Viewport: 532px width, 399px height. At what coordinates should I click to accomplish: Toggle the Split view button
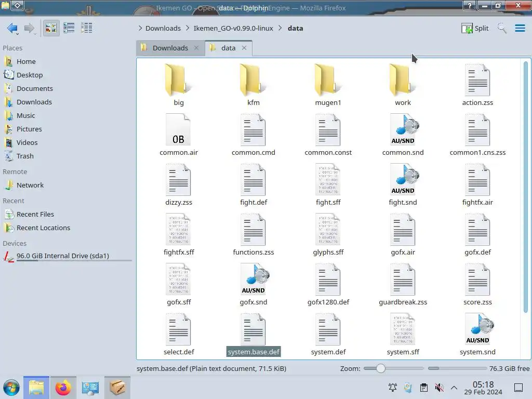pyautogui.click(x=475, y=28)
